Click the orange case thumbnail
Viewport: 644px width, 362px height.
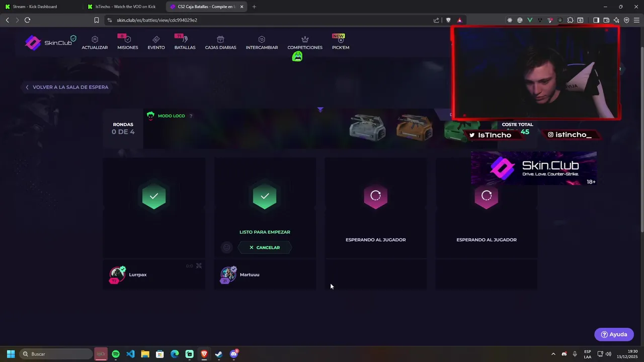pos(414,127)
